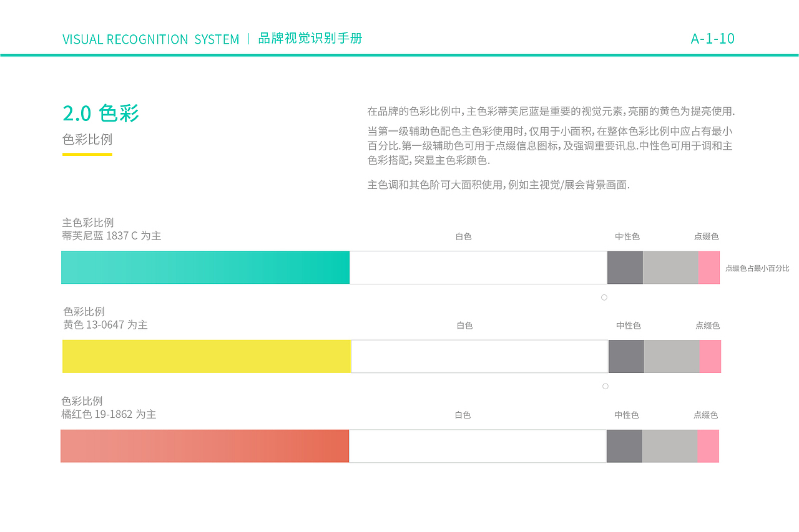Image resolution: width=799 pixels, height=532 pixels.
Task: Click the 2.0 色彩 section heading
Action: [100, 113]
